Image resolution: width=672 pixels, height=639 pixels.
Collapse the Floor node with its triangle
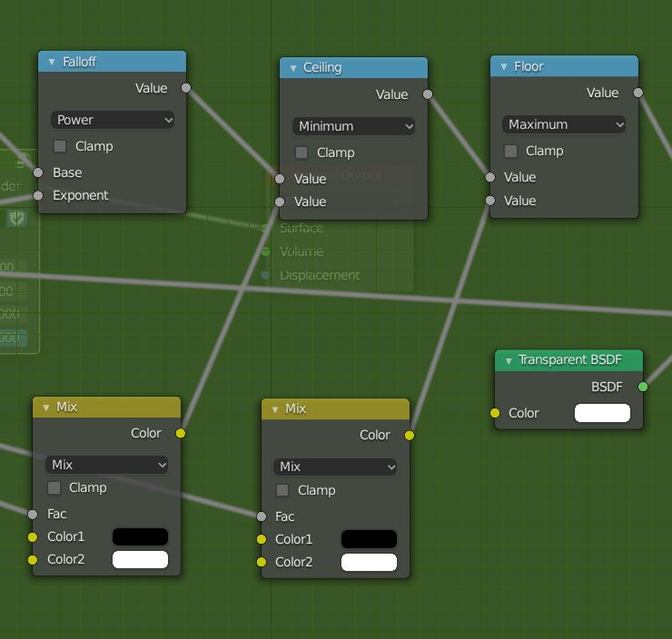click(504, 67)
